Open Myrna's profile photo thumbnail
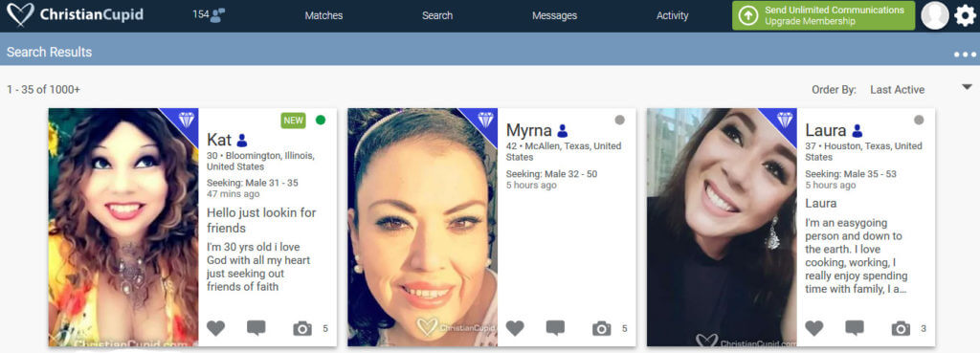 [422, 228]
